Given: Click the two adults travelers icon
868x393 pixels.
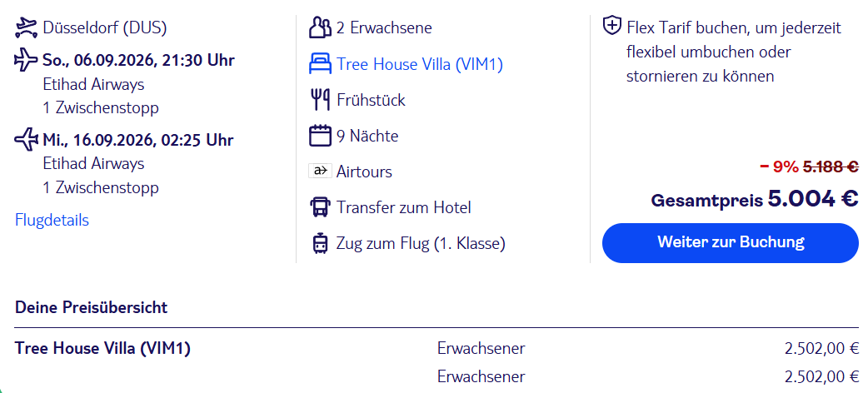Looking at the screenshot, I should tap(320, 27).
